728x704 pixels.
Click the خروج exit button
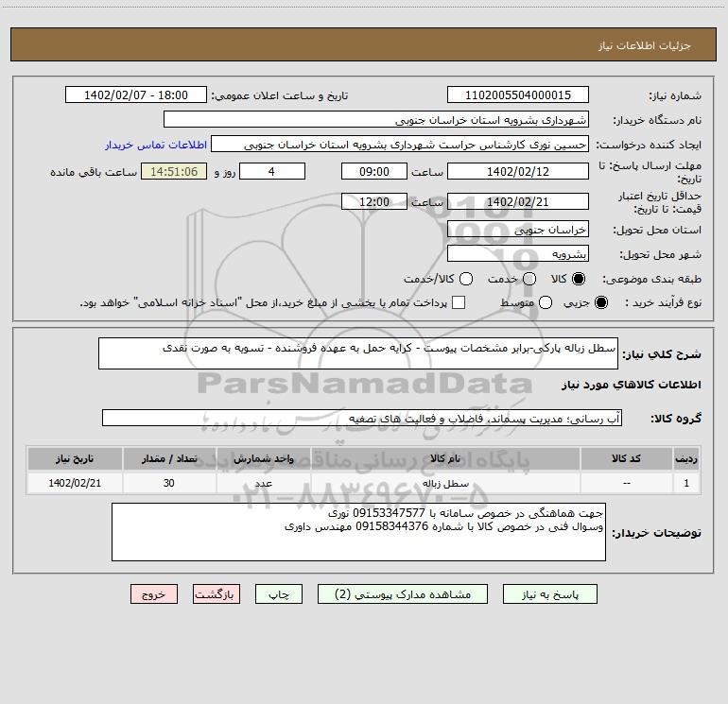coord(154,594)
